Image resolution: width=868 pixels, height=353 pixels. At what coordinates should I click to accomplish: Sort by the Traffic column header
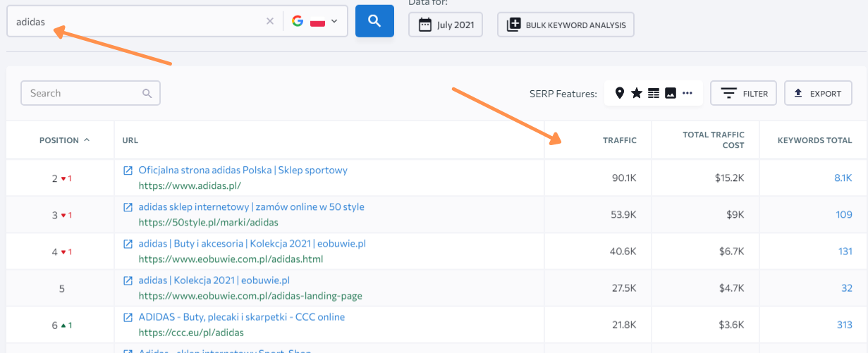pos(620,140)
